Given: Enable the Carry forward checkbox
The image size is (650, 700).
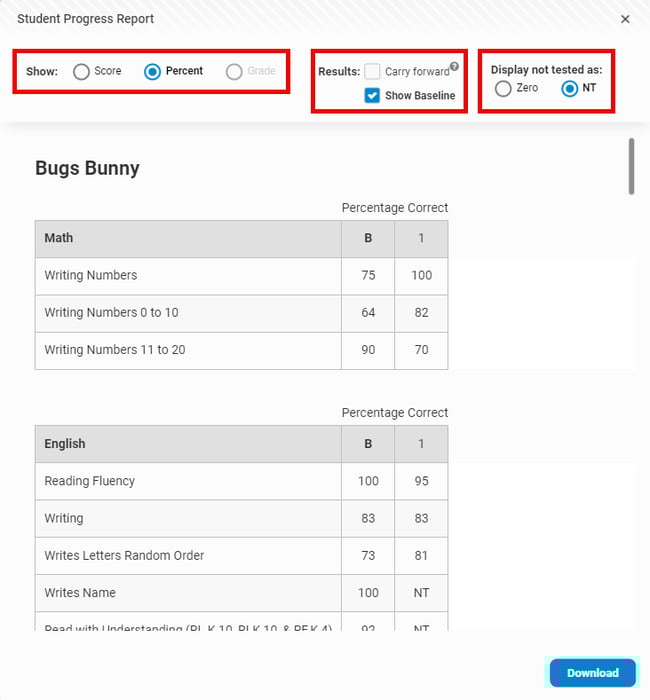Looking at the screenshot, I should pyautogui.click(x=372, y=72).
